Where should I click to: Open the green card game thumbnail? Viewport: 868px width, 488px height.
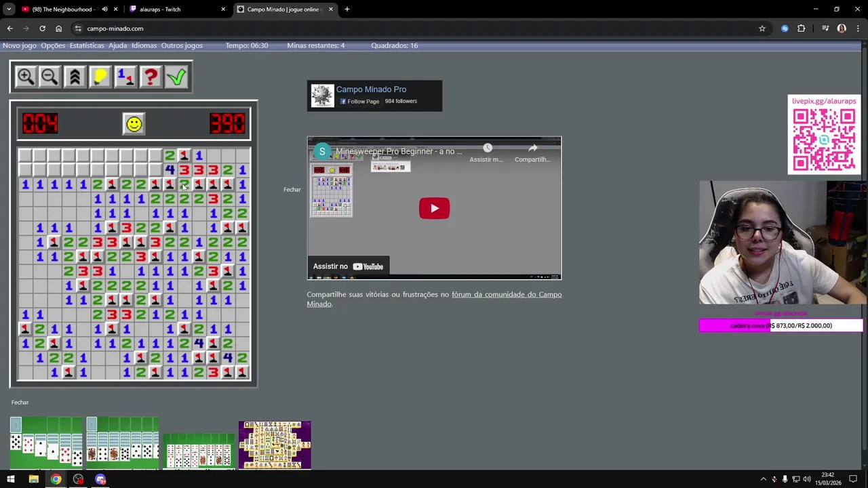(198, 451)
